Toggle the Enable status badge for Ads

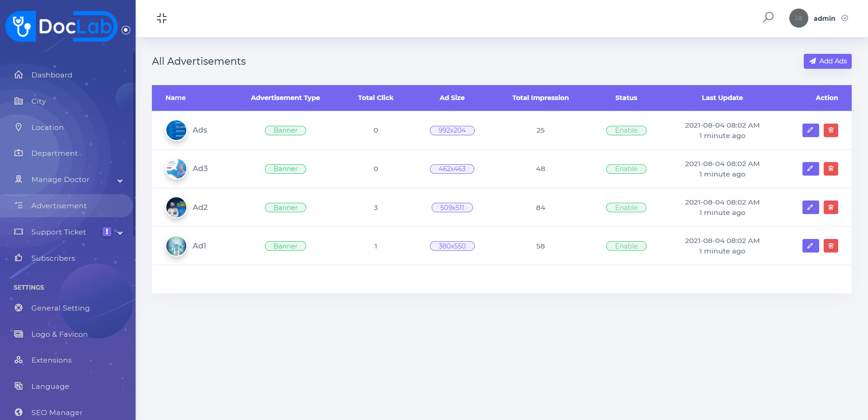(x=626, y=130)
